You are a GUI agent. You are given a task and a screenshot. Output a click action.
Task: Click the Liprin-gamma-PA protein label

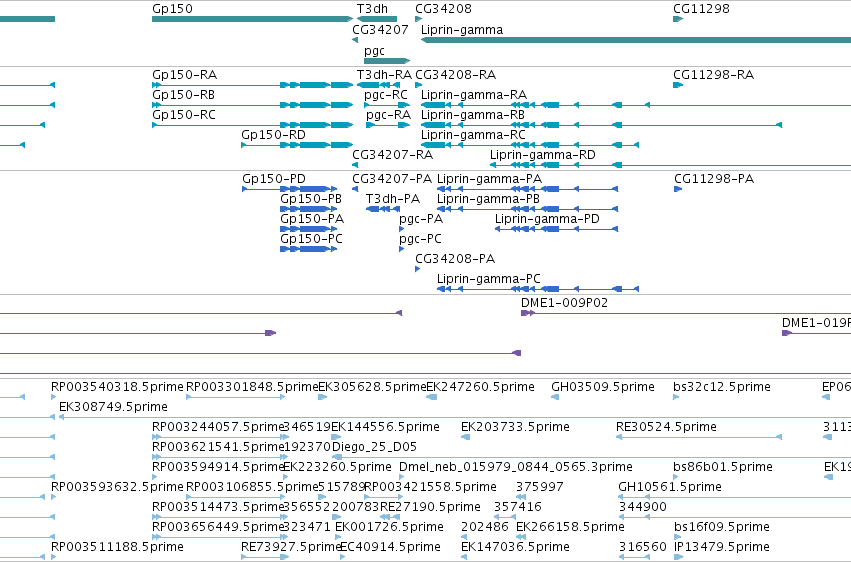(490, 179)
